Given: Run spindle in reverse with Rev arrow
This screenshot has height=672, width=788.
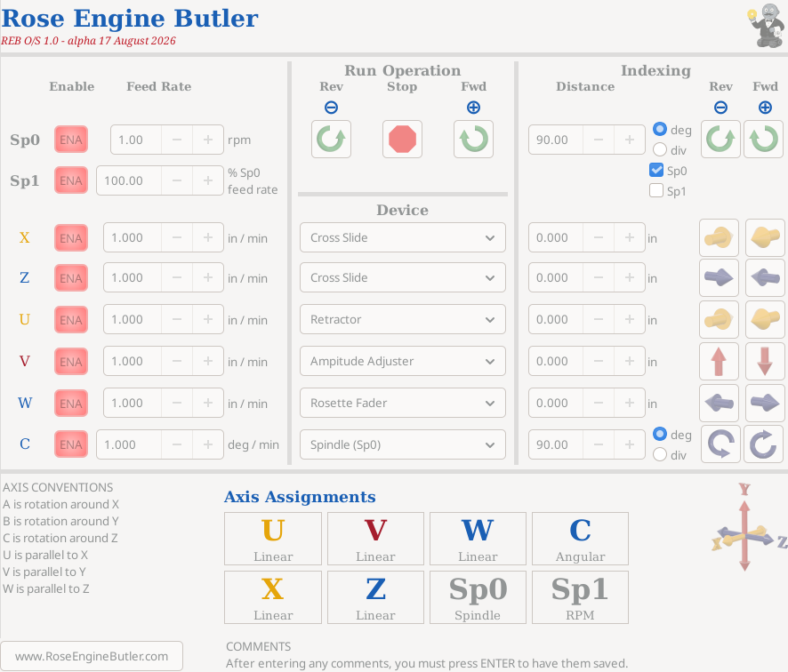Looking at the screenshot, I should (x=331, y=140).
